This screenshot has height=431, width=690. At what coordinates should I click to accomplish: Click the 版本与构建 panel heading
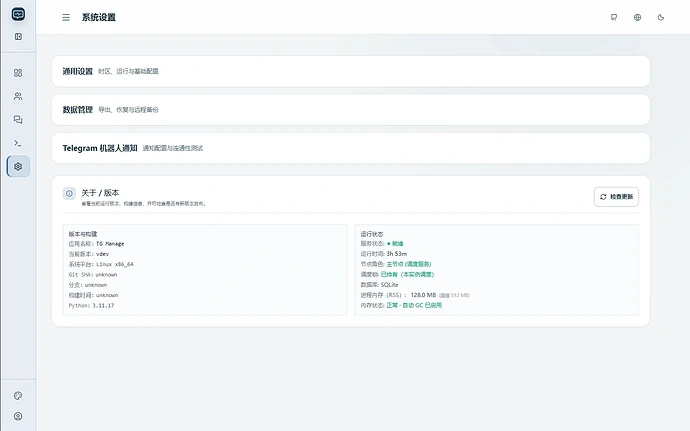pyautogui.click(x=83, y=234)
